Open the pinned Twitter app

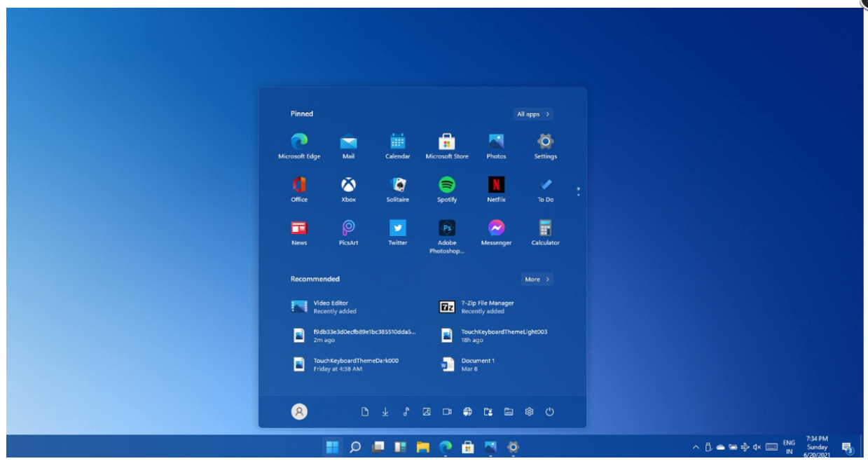click(x=397, y=228)
